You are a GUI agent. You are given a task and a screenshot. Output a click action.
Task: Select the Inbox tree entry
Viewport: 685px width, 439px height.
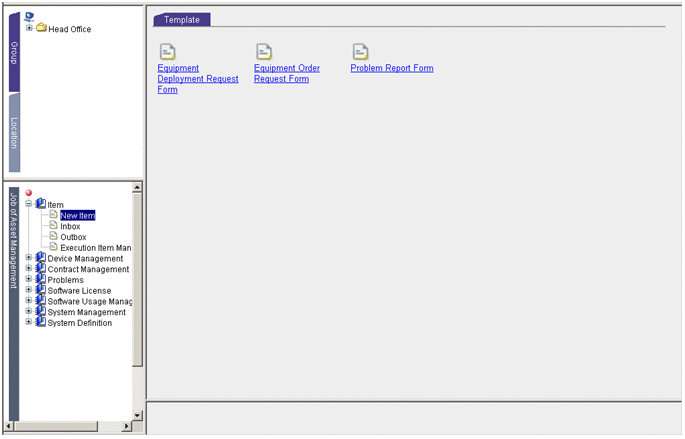(x=70, y=226)
